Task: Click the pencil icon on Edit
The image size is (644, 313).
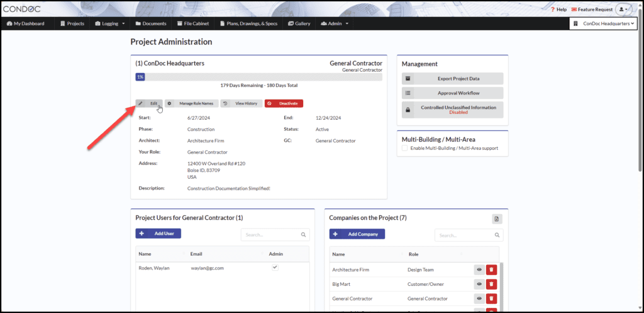Action: tap(140, 103)
